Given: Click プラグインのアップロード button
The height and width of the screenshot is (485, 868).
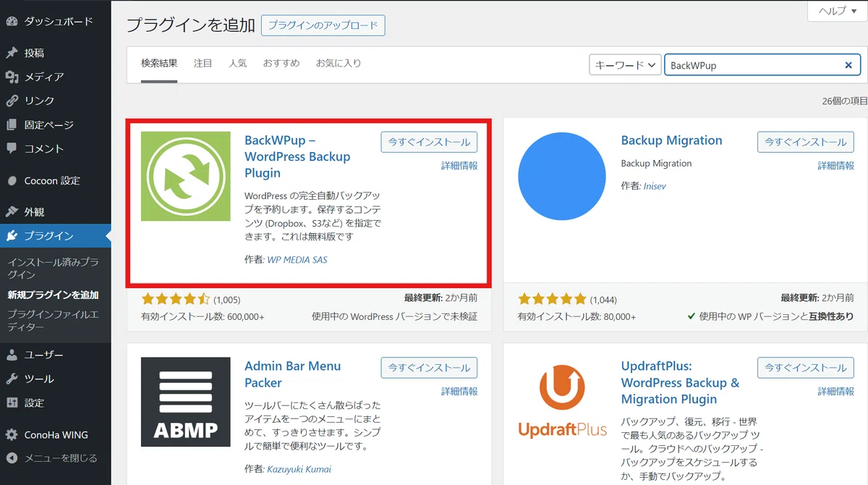Looking at the screenshot, I should pos(323,25).
